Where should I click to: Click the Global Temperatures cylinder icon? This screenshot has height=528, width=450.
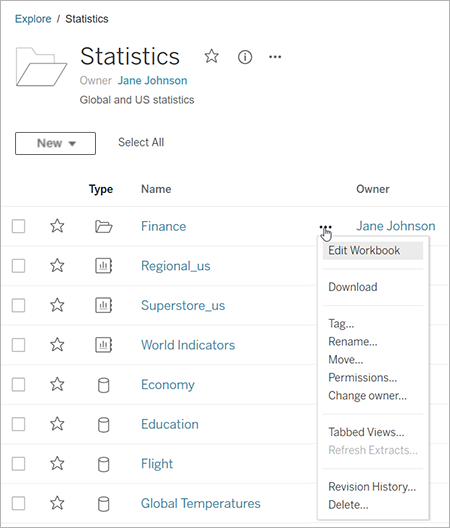[x=103, y=504]
